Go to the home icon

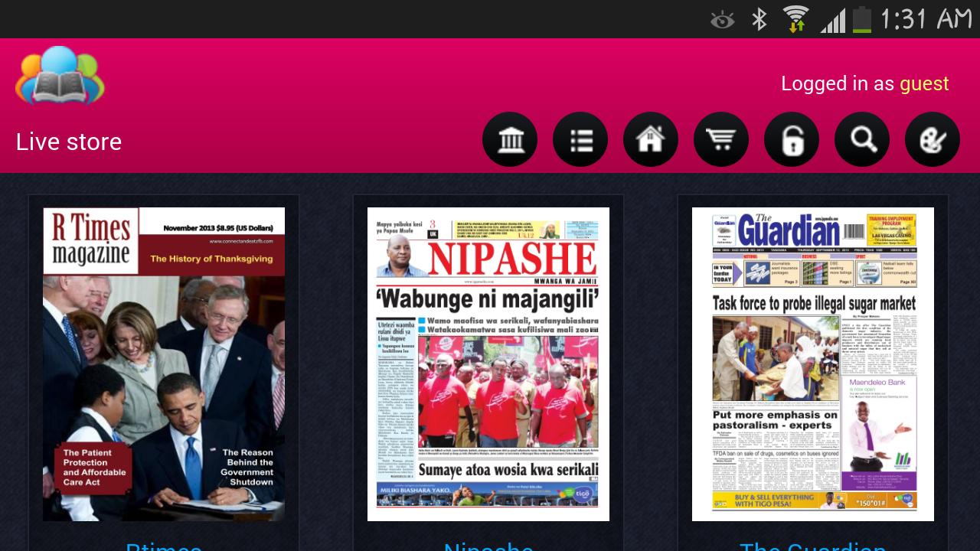(651, 139)
